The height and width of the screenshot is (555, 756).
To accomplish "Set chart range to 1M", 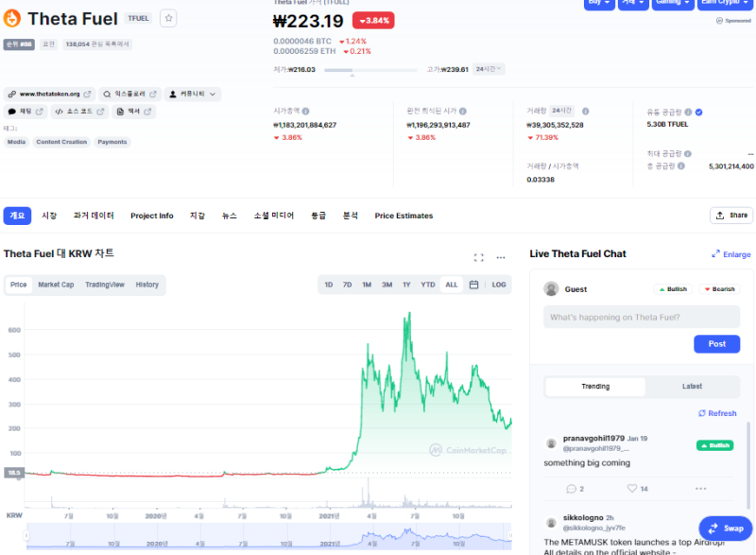I will [x=367, y=285].
